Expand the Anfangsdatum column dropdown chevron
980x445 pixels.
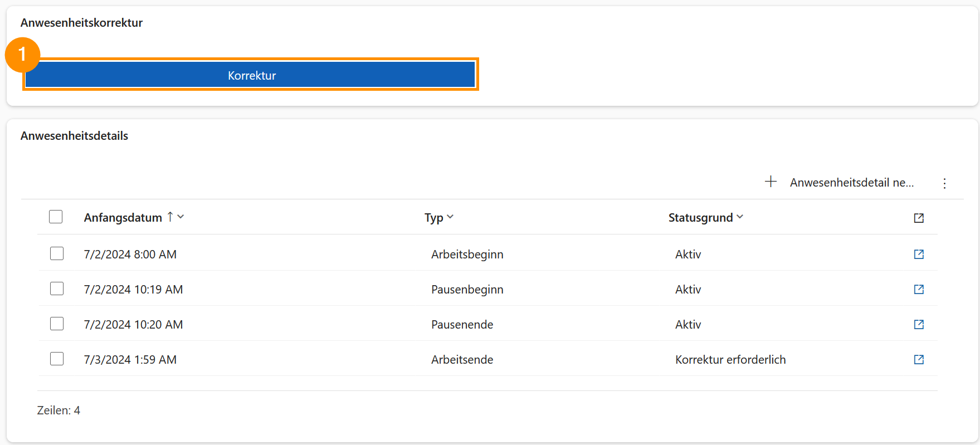coord(181,217)
